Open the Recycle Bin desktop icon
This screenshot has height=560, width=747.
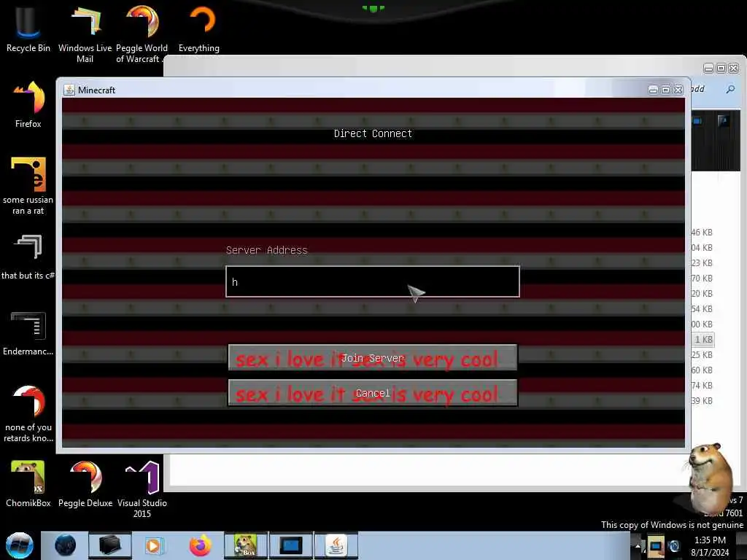pos(28,28)
